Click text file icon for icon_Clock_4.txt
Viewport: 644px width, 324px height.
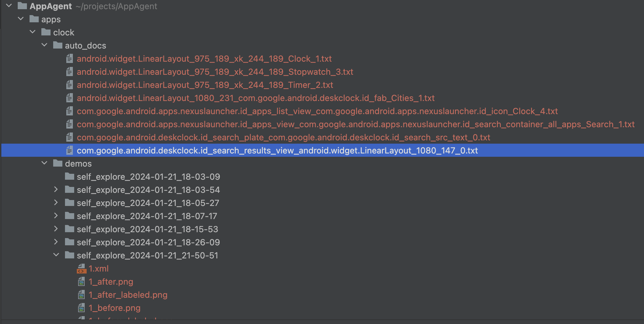(x=70, y=111)
